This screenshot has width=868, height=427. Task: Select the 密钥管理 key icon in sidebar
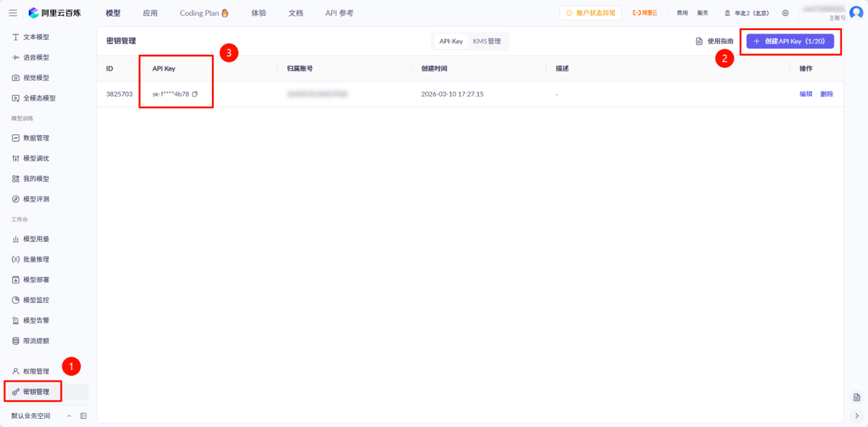point(16,391)
